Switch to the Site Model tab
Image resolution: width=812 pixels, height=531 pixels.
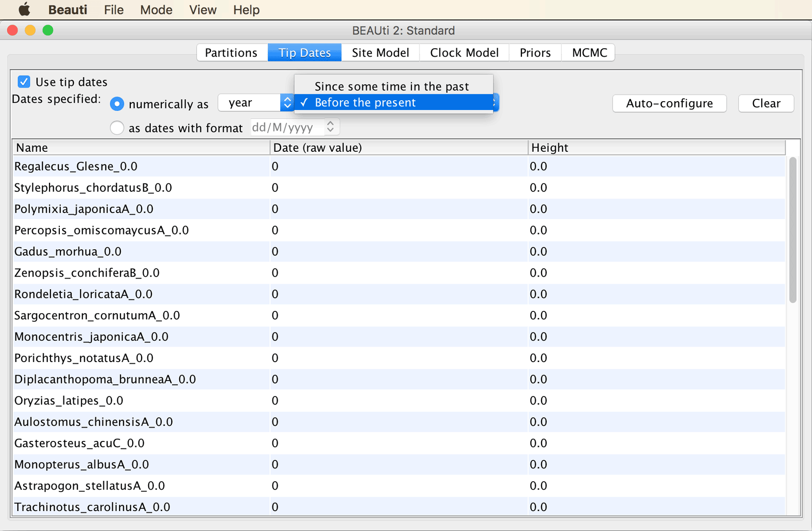(x=380, y=52)
